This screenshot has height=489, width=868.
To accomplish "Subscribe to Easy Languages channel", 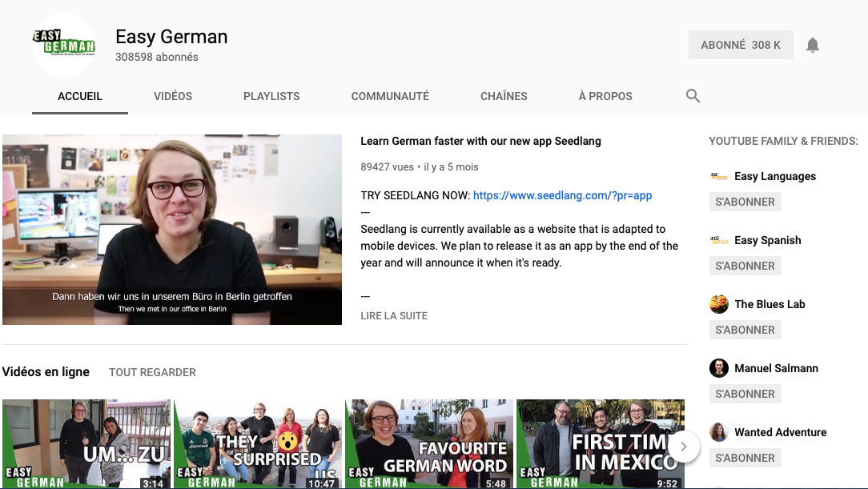I will (745, 202).
